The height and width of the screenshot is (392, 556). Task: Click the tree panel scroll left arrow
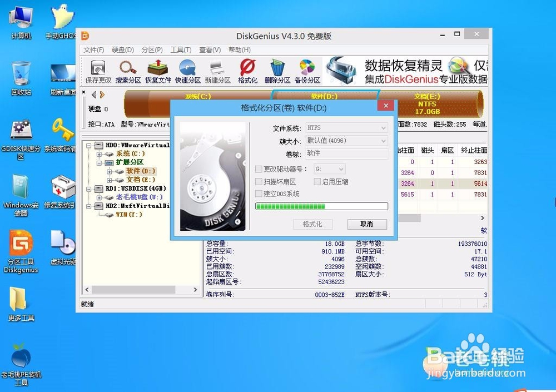click(87, 290)
